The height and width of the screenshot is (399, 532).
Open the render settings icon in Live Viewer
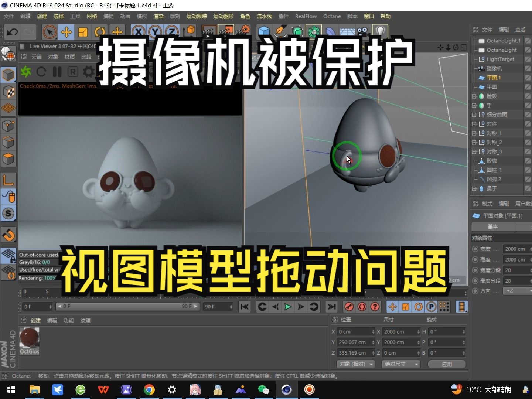(x=88, y=72)
